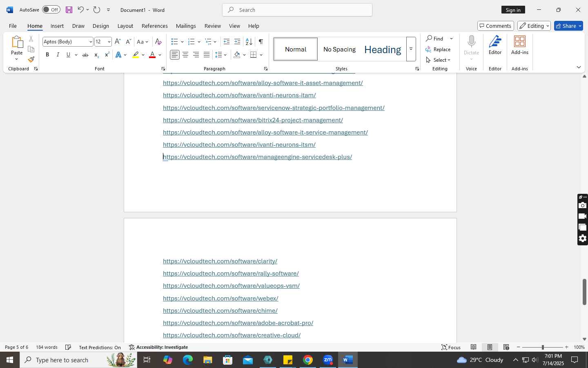
Task: Toggle Underline formatting
Action: (68, 55)
